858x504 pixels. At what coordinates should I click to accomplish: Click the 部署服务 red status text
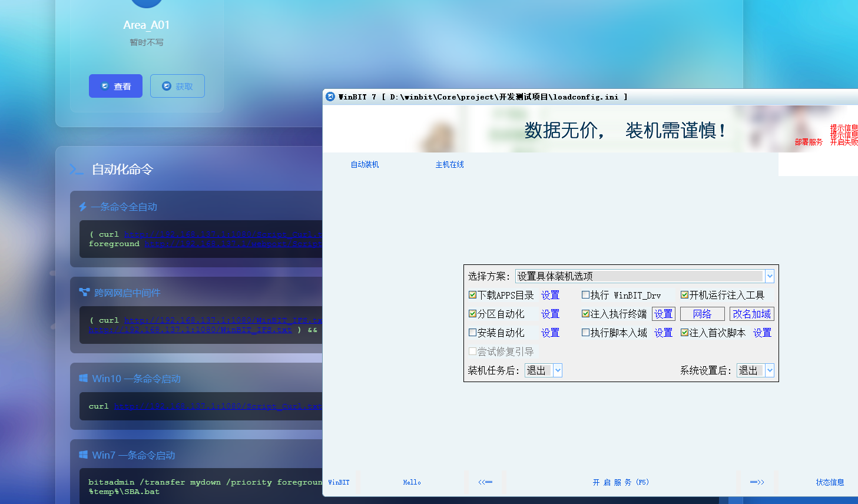[809, 142]
